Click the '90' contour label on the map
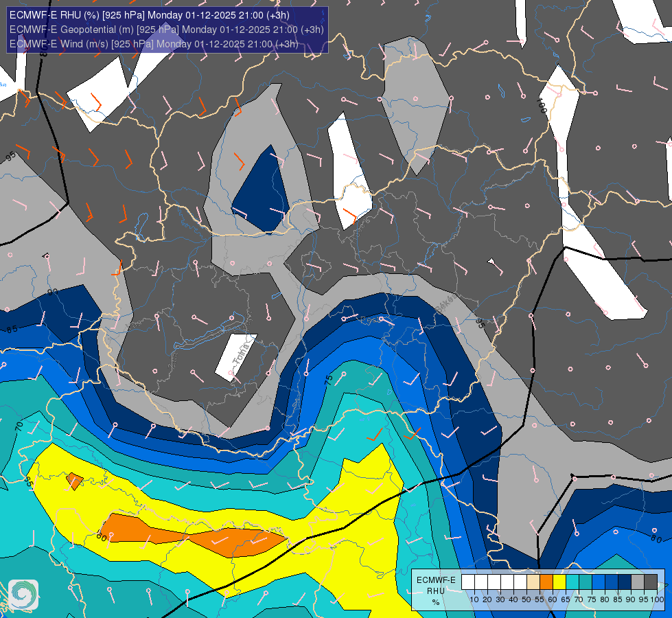The width and height of the screenshot is (672, 618). pos(52,292)
